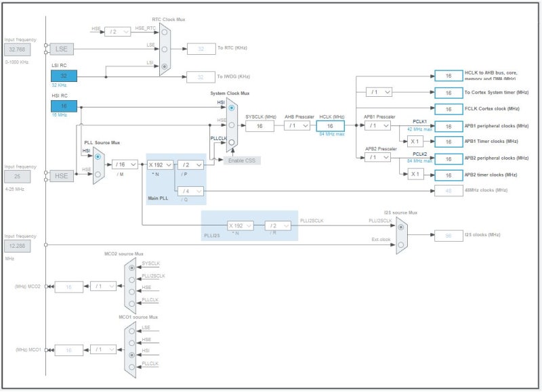Image resolution: width=542 pixels, height=392 pixels.
Task: Click the Main PLL label
Action: coord(158,198)
